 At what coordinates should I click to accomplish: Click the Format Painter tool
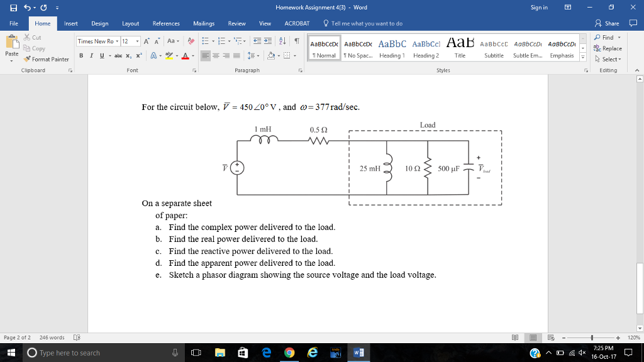(x=47, y=59)
